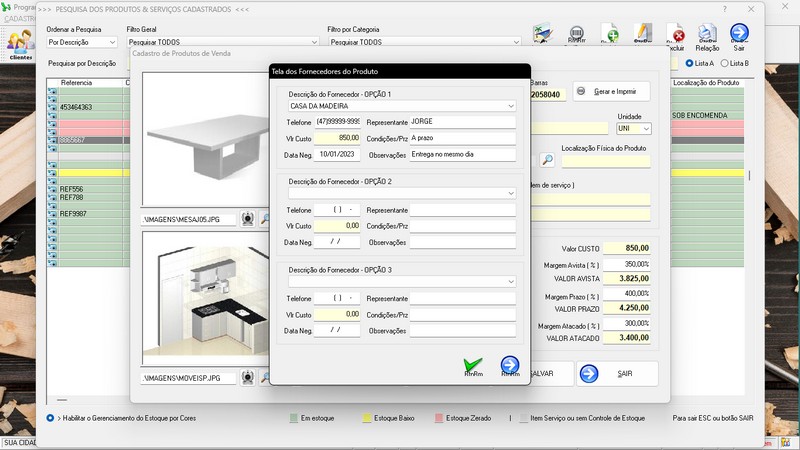Click webcam icon beside MOVEISP.JPG path
This screenshot has height=450, width=800.
248,378
